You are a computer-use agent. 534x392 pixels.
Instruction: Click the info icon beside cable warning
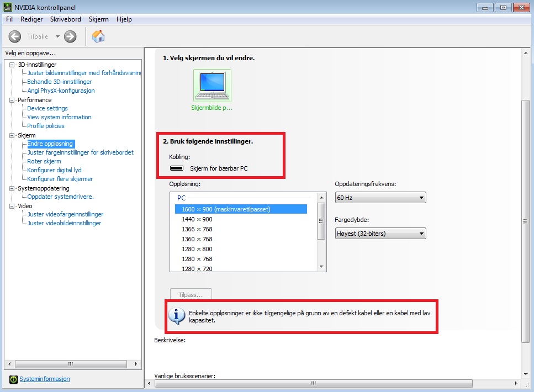pos(176,316)
